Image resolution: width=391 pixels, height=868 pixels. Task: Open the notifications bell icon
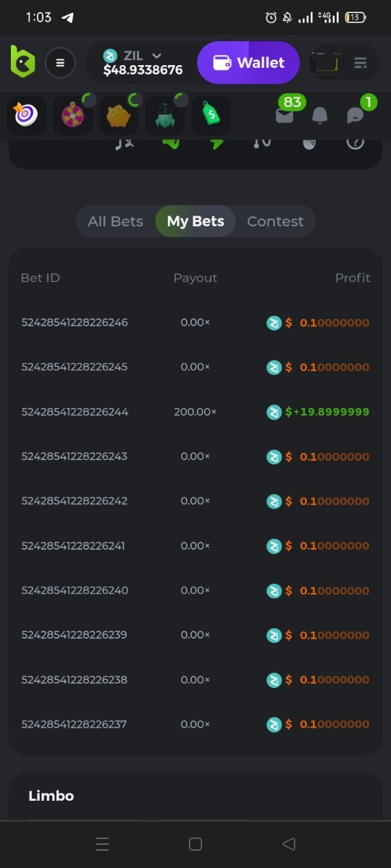(320, 116)
